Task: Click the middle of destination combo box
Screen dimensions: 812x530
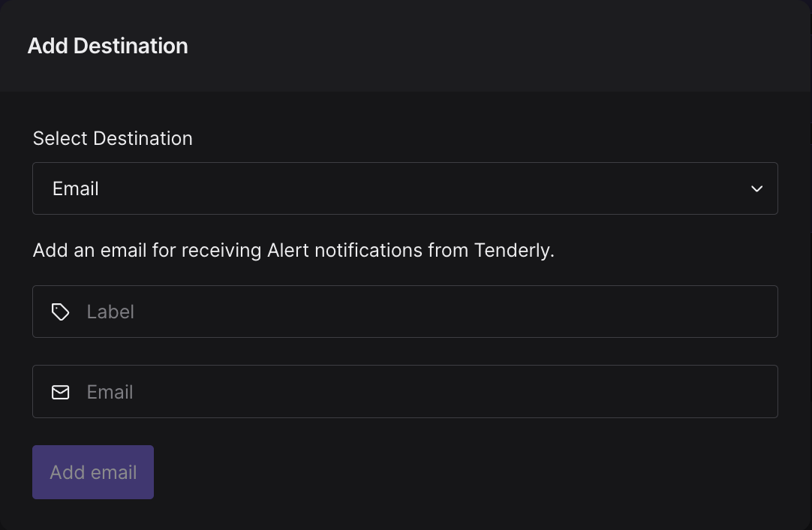Action: coord(405,188)
